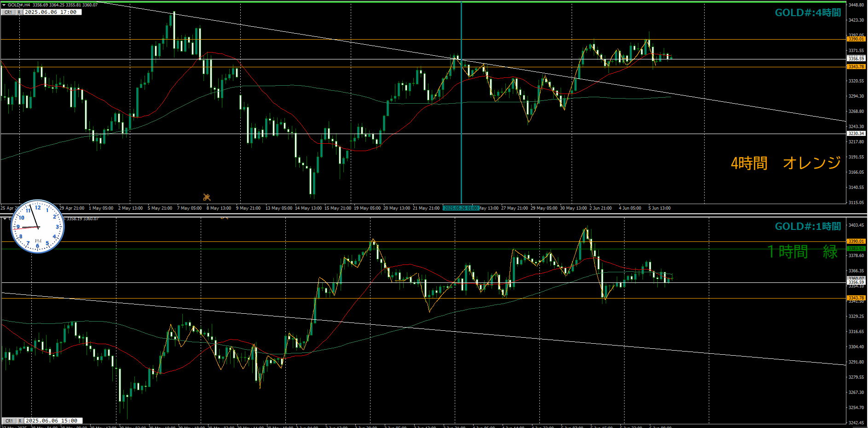Select the 3343.78 orange price label in H4 chart
The height and width of the screenshot is (428, 868).
[856, 67]
